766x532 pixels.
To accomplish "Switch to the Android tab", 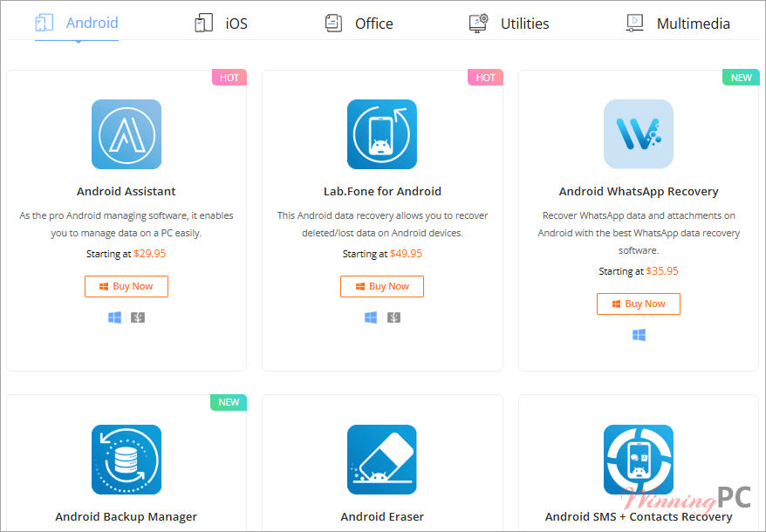I will (77, 23).
